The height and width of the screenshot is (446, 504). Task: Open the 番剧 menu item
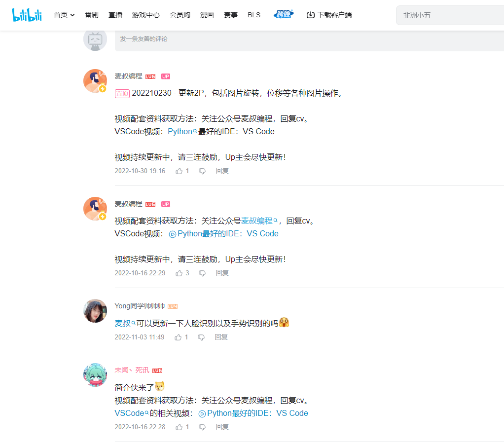(x=91, y=14)
